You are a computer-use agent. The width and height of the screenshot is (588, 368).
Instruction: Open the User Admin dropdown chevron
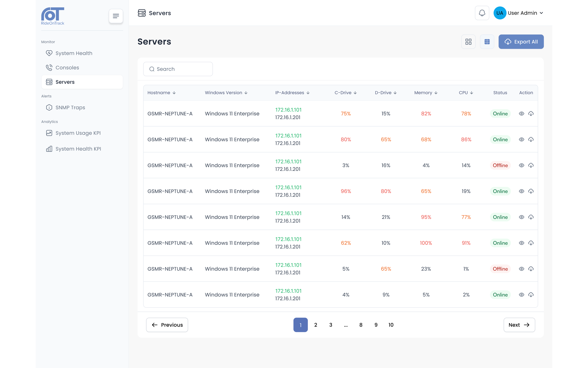click(x=541, y=13)
